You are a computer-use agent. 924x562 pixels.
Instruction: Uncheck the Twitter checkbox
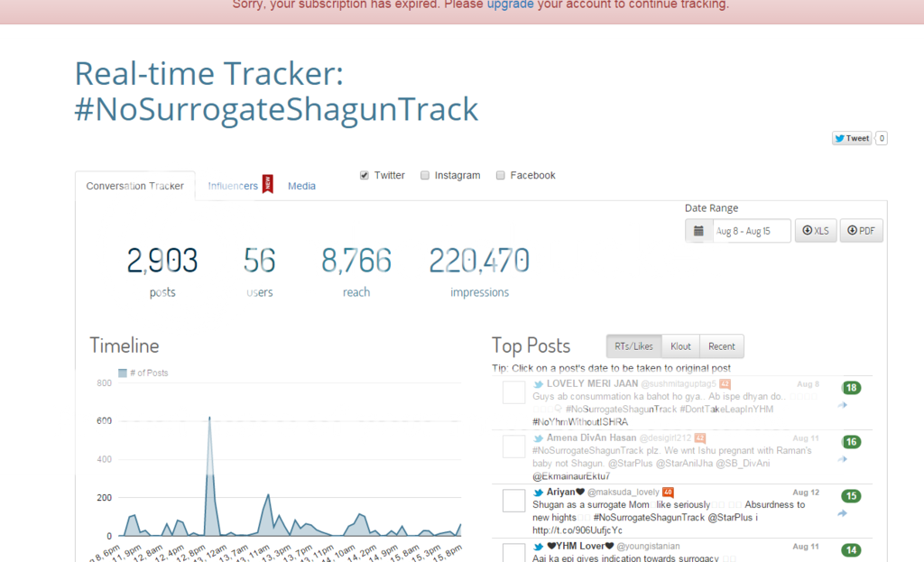(x=365, y=176)
